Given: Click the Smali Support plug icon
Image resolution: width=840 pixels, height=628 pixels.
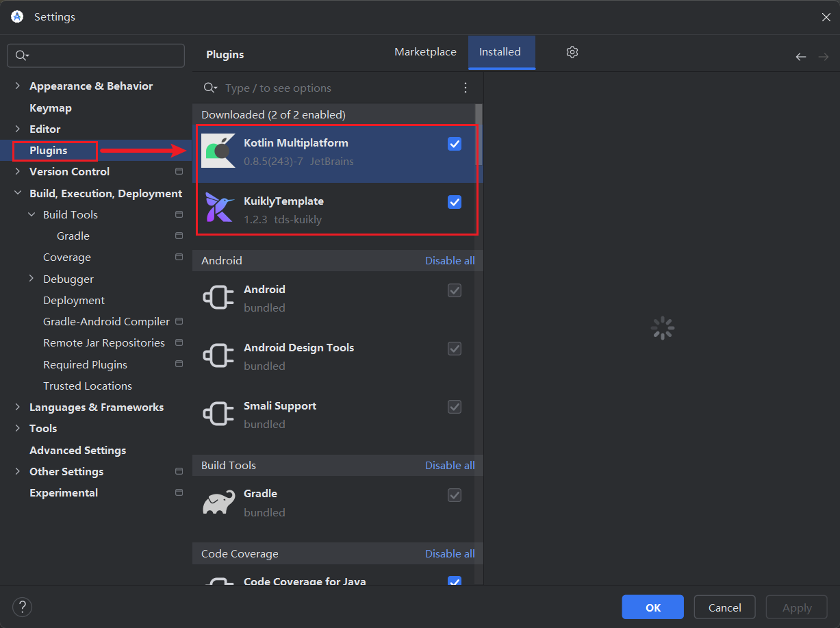Looking at the screenshot, I should coord(218,414).
